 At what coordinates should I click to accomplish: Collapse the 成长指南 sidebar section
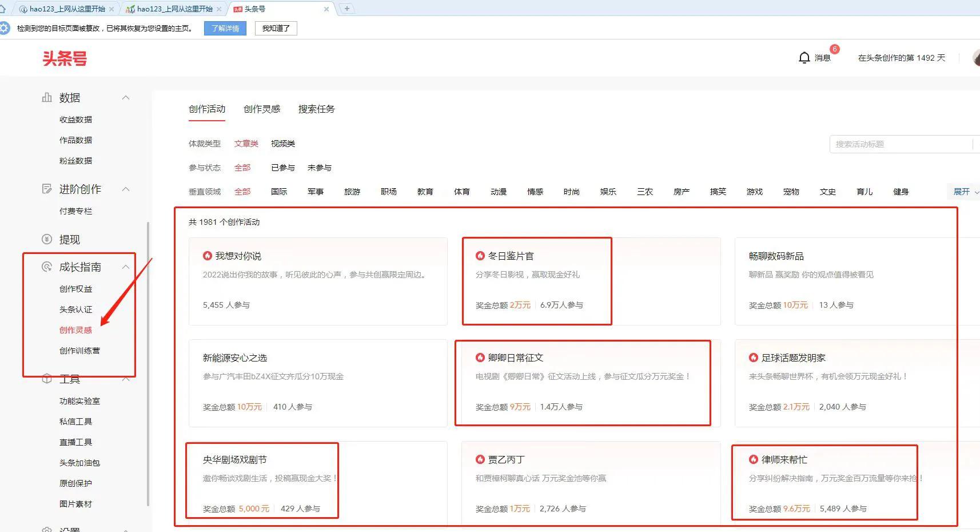coord(125,267)
